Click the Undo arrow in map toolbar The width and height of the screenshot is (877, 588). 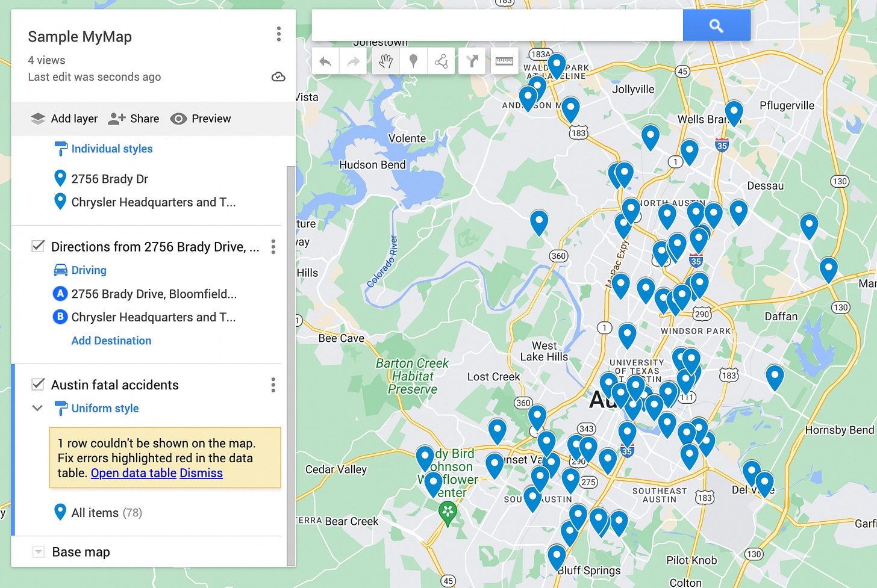[325, 61]
